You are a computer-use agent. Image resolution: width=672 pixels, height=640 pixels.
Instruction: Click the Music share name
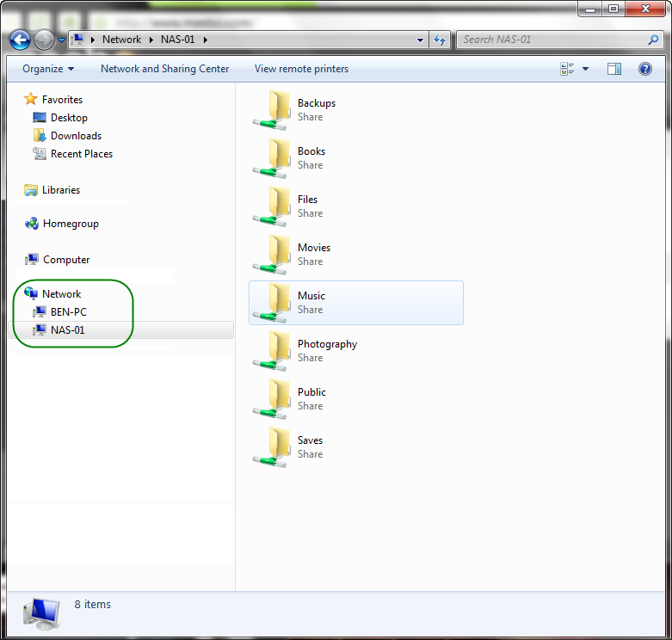point(311,296)
